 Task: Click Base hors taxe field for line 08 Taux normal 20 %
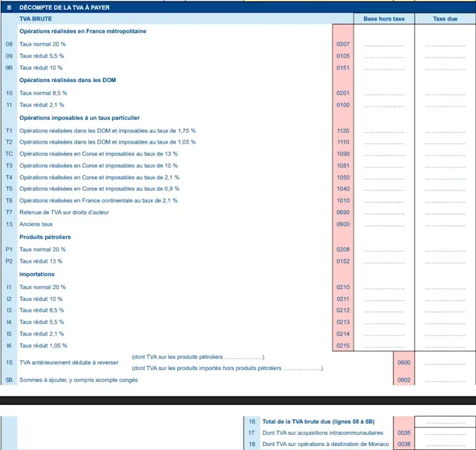tap(384, 44)
